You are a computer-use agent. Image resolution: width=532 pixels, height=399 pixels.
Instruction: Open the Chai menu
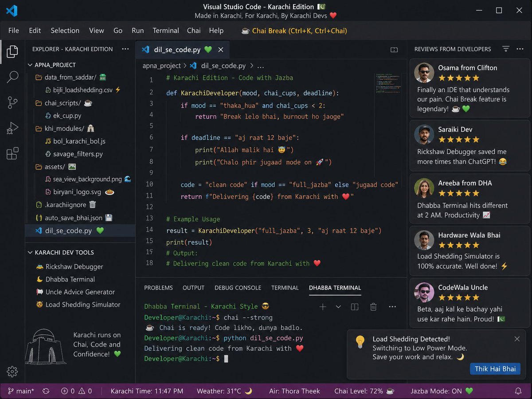click(194, 31)
